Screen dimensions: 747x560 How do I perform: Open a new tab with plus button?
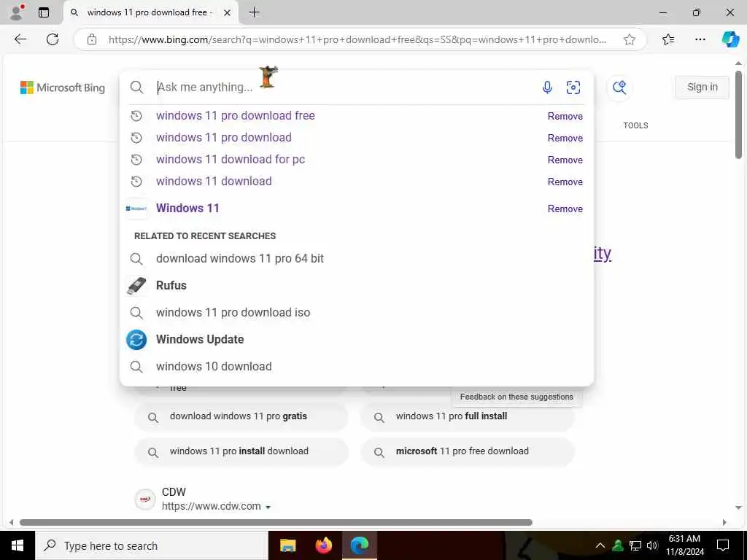coord(255,12)
